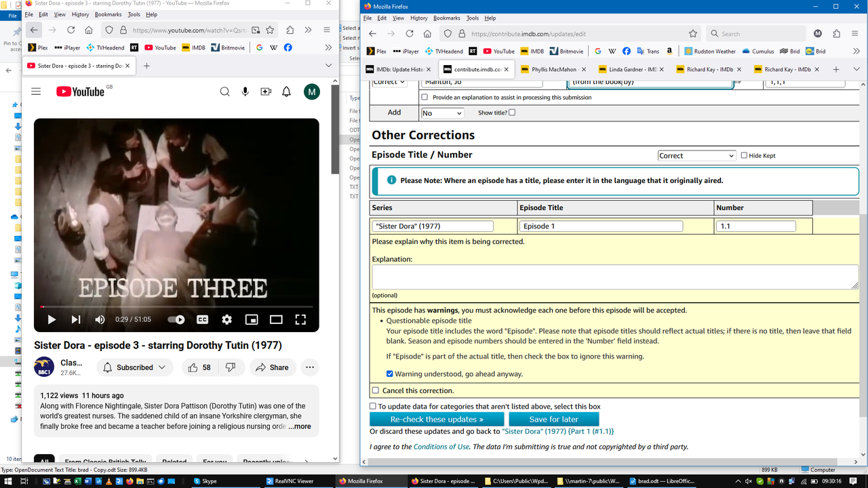868x488 pixels.
Task: Toggle closed captions in video player
Action: (202, 319)
